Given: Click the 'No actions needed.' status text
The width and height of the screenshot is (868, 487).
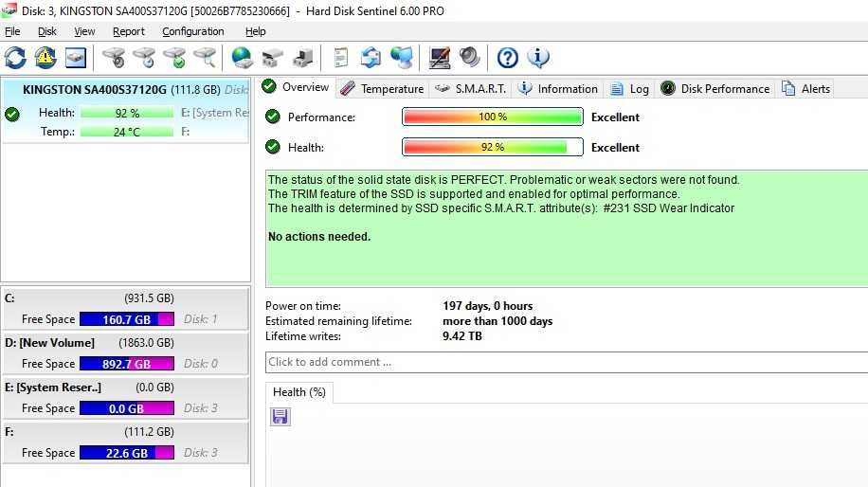Looking at the screenshot, I should [x=319, y=236].
